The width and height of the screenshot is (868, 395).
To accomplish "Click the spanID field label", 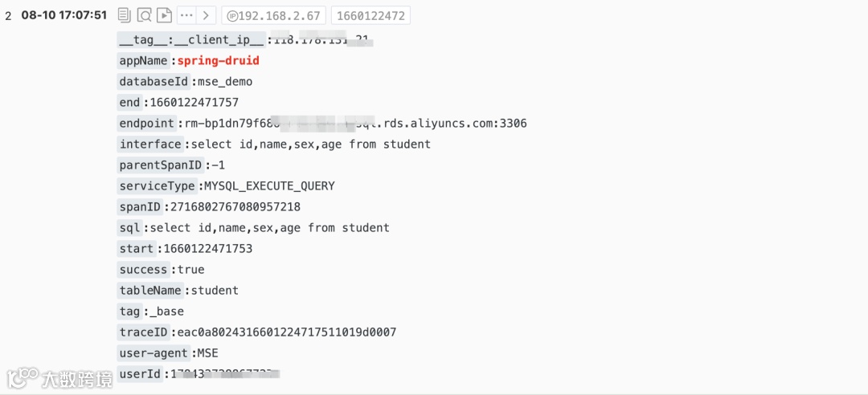I will coord(140,207).
